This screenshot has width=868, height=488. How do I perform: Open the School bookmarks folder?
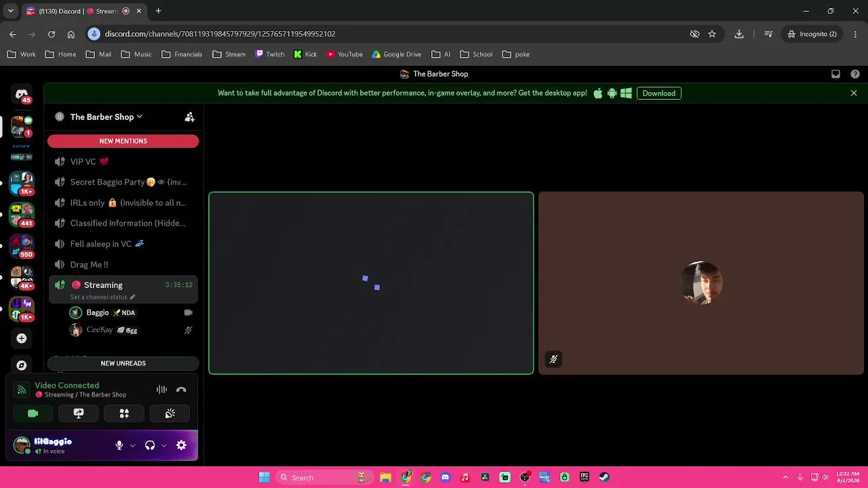(x=476, y=54)
